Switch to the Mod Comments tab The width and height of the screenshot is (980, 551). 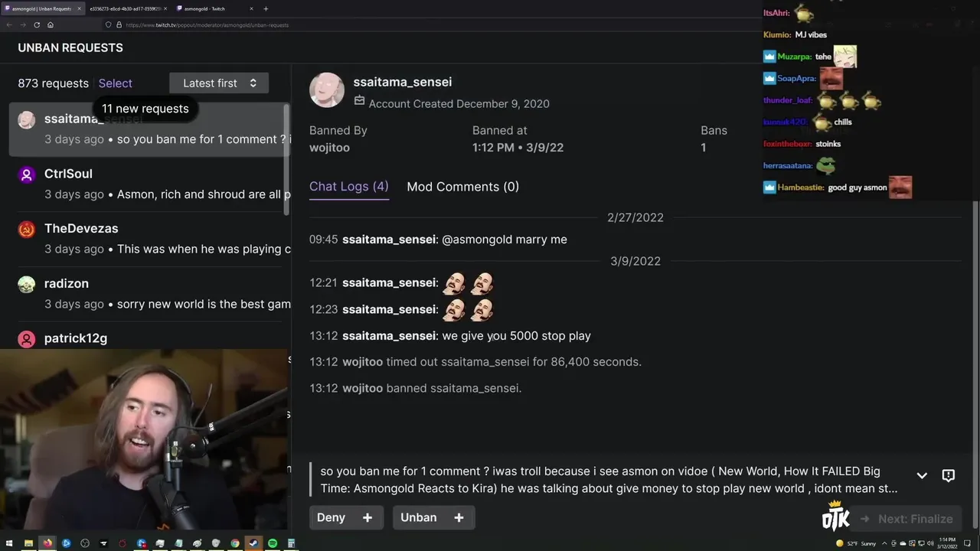pyautogui.click(x=463, y=187)
